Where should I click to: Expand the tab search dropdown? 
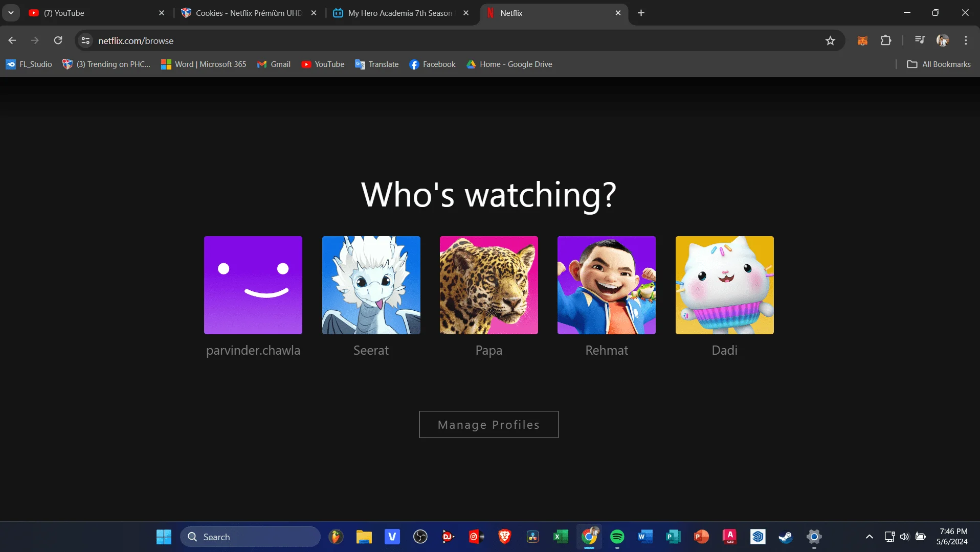(11, 13)
